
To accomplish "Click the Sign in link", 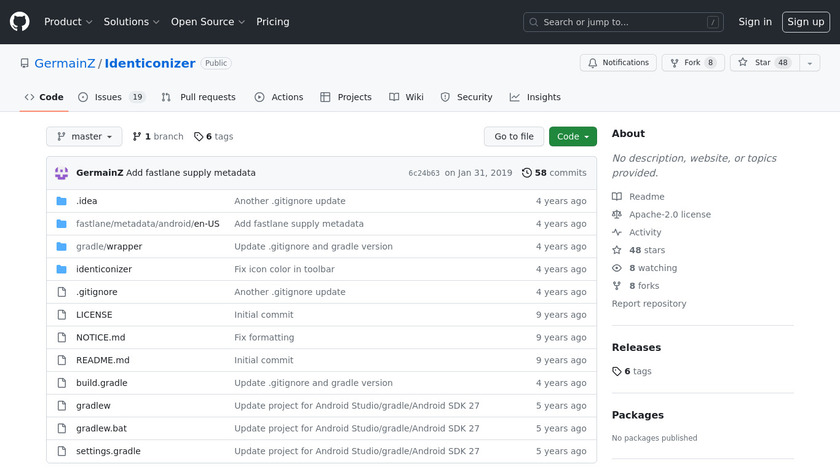I will click(x=755, y=22).
